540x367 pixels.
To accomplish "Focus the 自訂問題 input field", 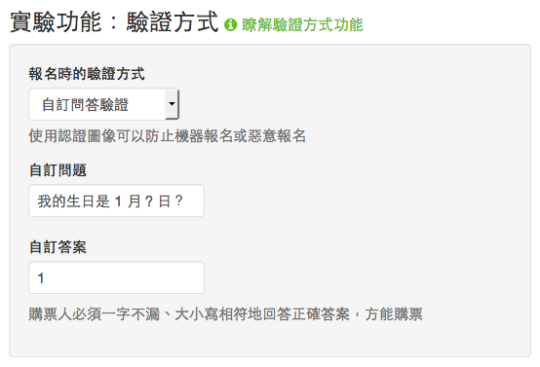I will [116, 201].
